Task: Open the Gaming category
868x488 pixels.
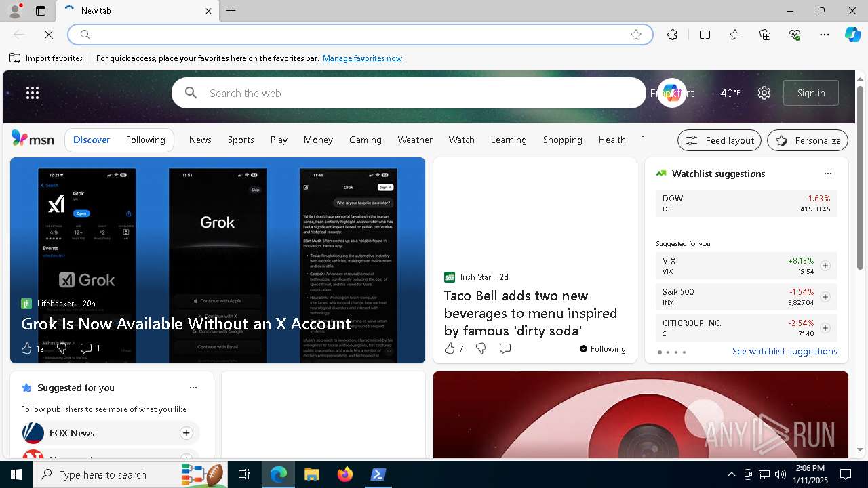Action: (x=366, y=140)
